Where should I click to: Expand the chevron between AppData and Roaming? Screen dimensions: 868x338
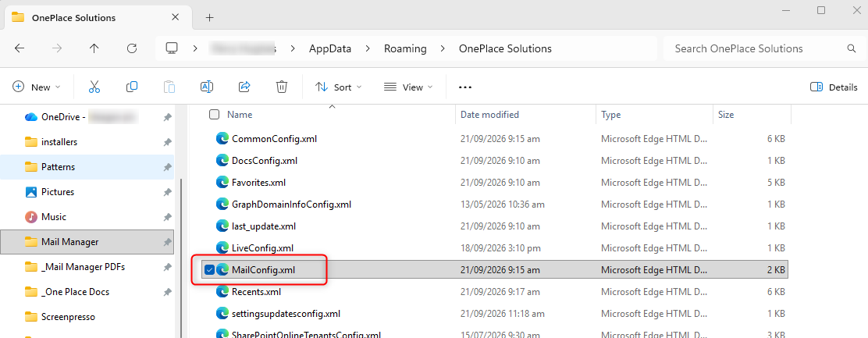(368, 48)
